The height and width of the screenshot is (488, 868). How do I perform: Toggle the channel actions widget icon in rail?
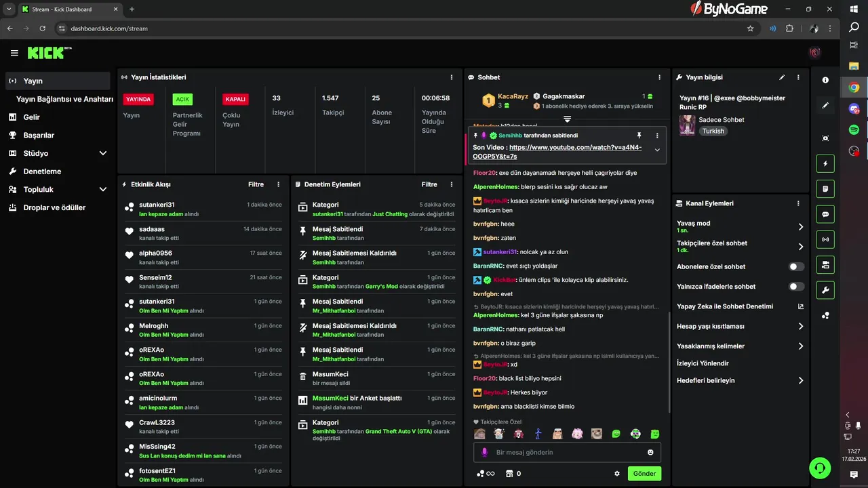click(825, 264)
